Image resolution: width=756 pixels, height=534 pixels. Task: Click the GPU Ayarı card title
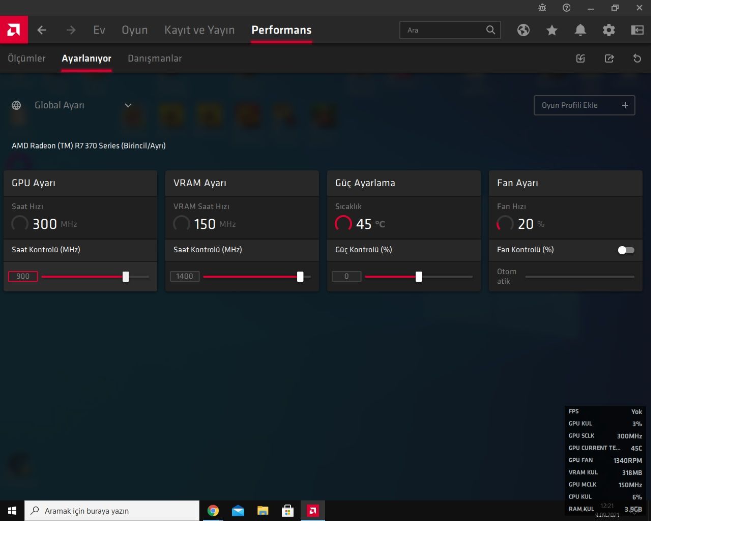click(34, 183)
